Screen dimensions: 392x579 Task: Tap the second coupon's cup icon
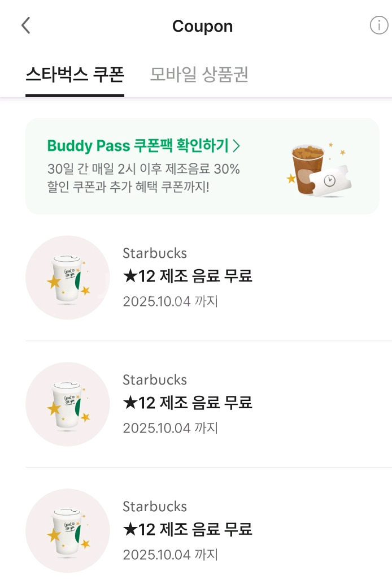click(67, 404)
